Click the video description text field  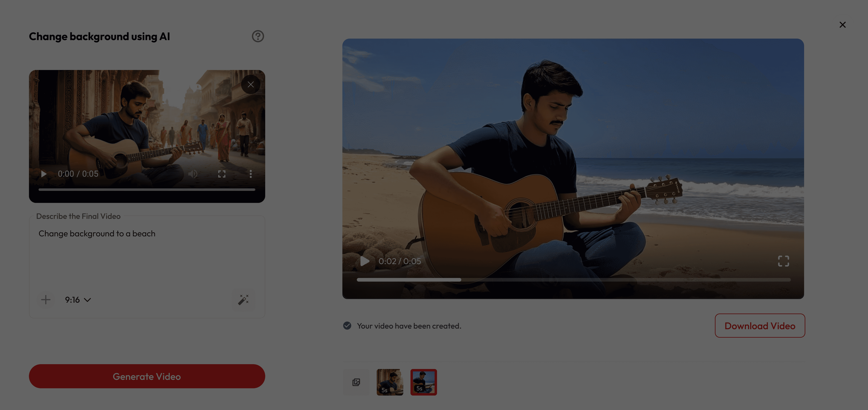coord(147,256)
